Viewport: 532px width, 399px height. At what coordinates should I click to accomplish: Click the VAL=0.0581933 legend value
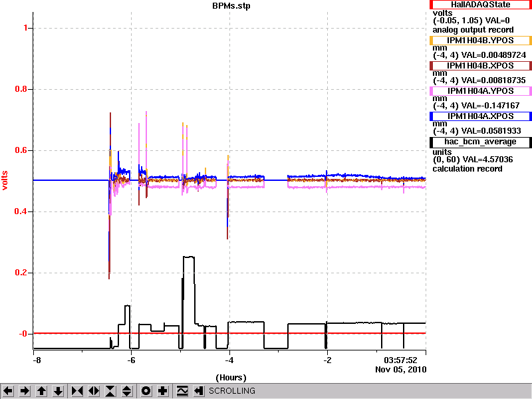(491, 131)
